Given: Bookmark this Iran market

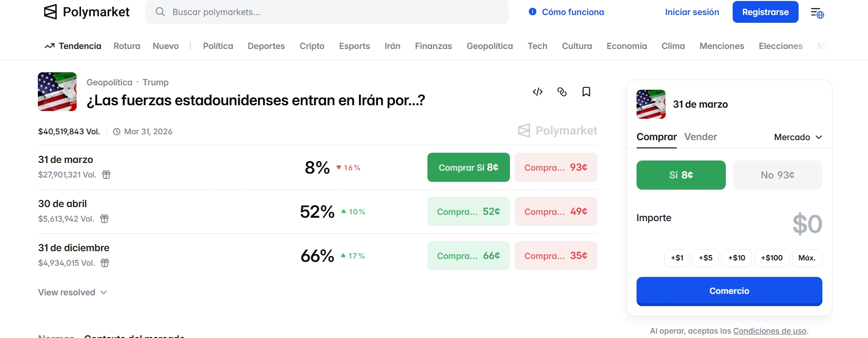Looking at the screenshot, I should tap(586, 92).
